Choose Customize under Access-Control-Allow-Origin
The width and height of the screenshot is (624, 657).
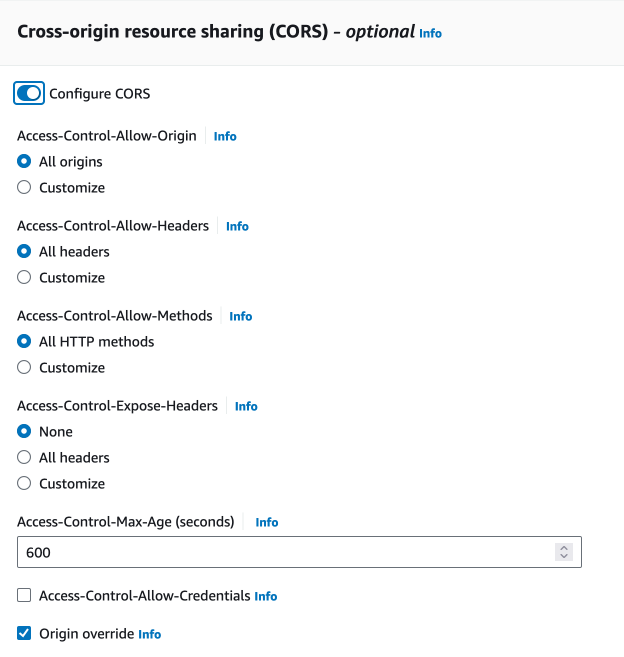[25, 187]
